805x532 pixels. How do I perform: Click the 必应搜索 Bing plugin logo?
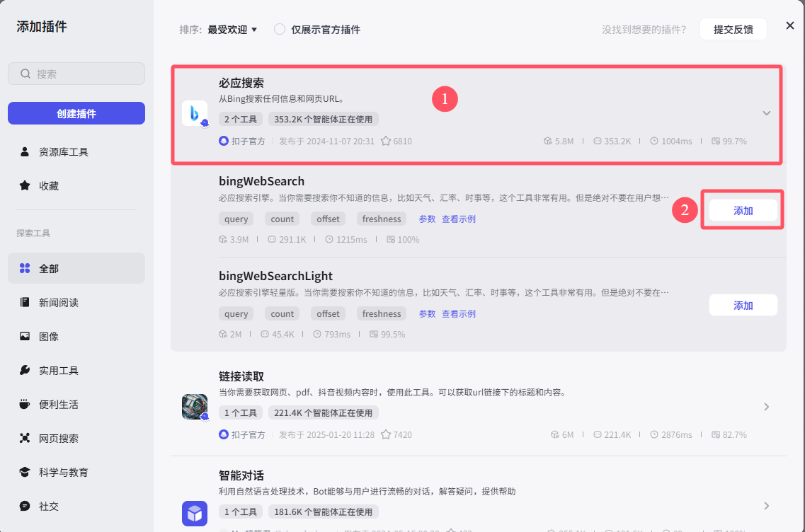[x=195, y=113]
